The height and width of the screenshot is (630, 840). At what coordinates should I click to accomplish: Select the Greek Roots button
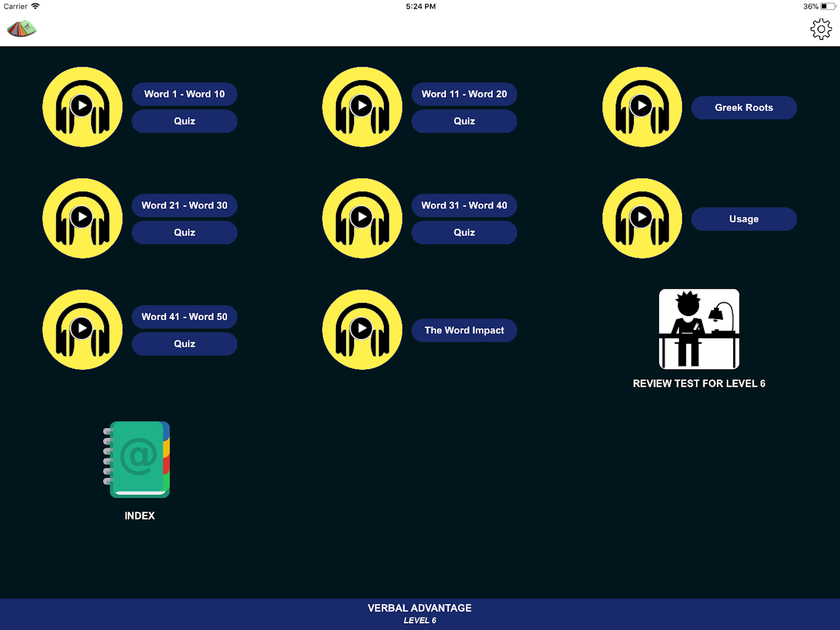pos(743,108)
